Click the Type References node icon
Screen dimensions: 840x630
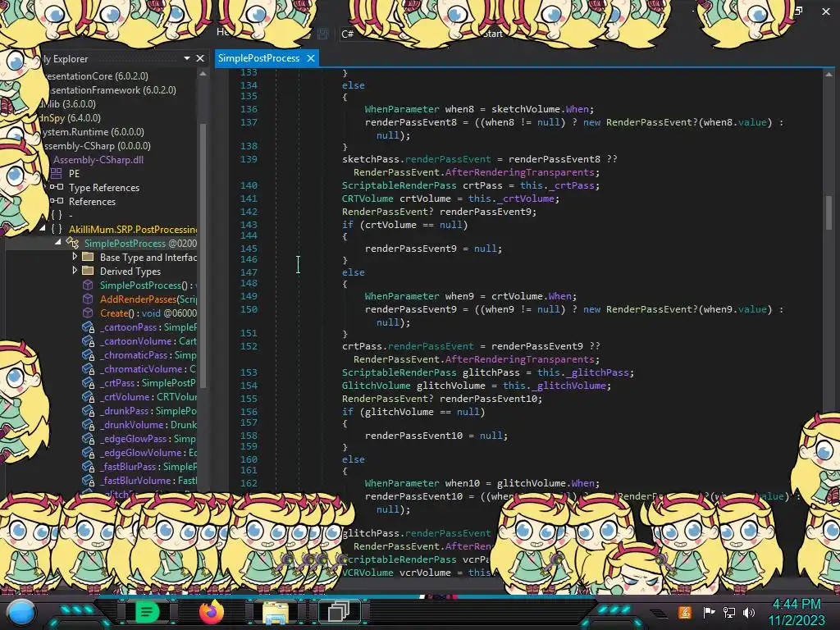[x=57, y=187]
